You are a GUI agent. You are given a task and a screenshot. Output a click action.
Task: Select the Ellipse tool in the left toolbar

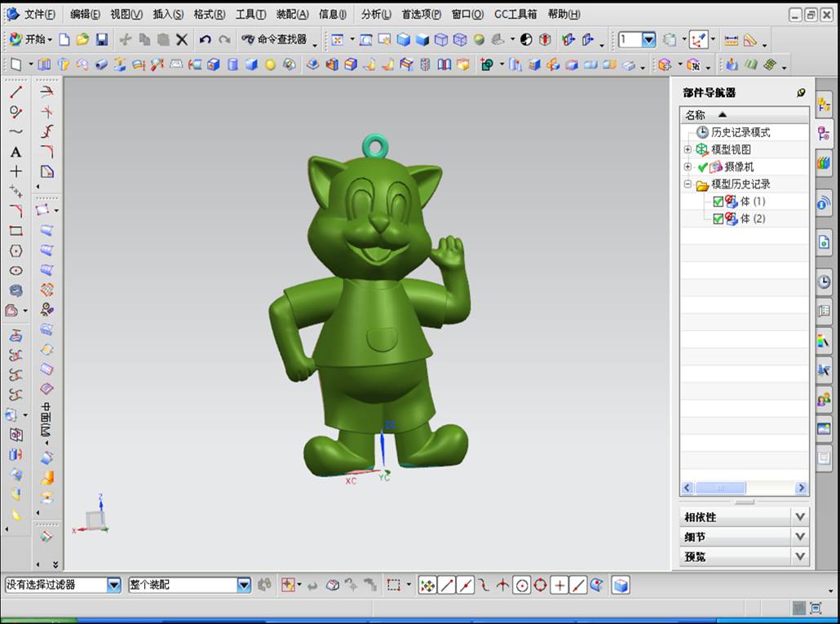(15, 271)
